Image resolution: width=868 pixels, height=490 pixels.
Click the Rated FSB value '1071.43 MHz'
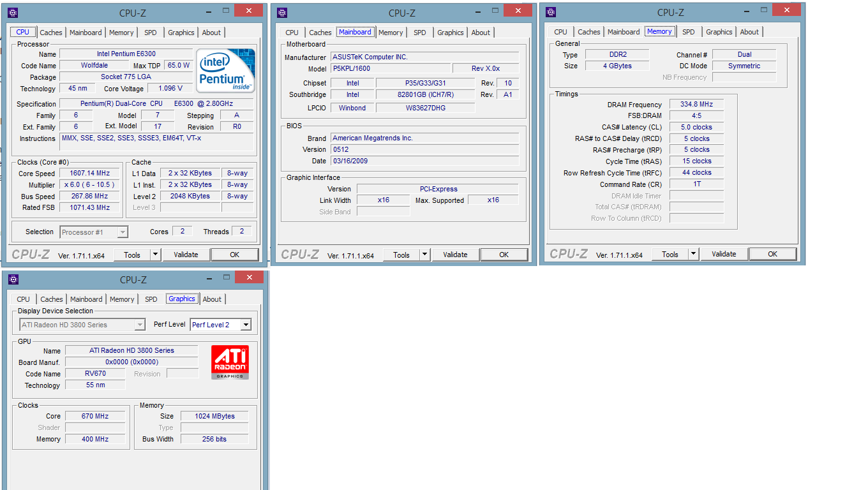tap(91, 208)
